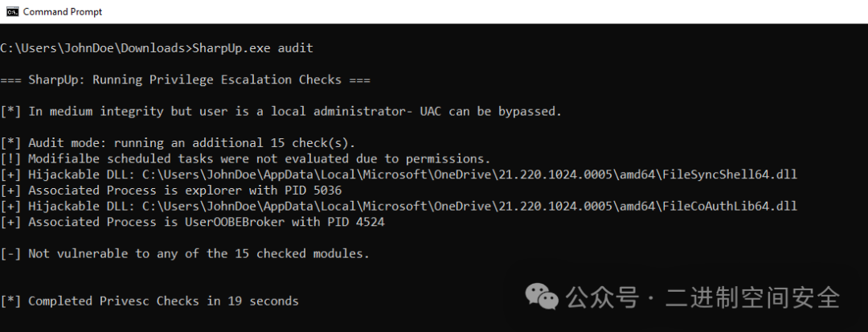Click the [!] warning marker in output
This screenshot has height=332, width=868.
tap(10, 159)
